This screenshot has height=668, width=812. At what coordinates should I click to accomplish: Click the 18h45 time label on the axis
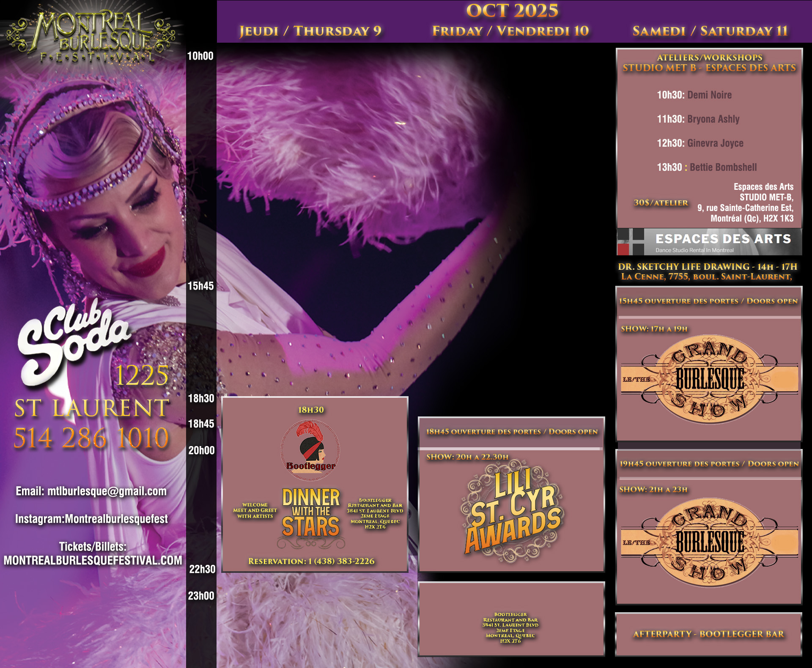coord(201,424)
